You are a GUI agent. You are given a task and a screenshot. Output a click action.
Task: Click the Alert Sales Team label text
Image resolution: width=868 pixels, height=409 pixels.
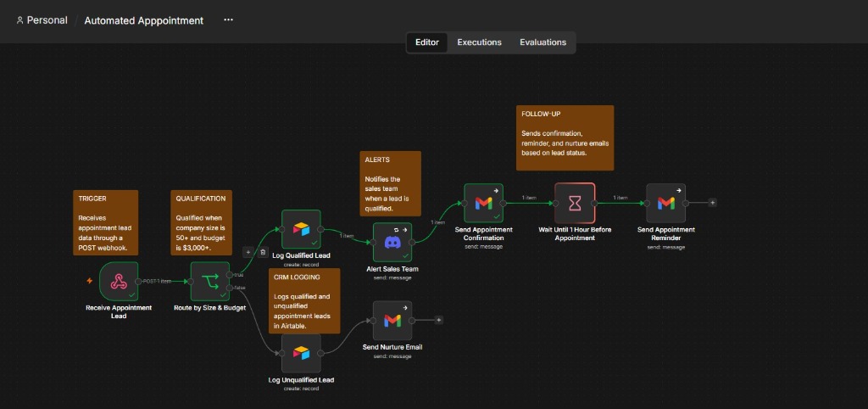pos(392,269)
